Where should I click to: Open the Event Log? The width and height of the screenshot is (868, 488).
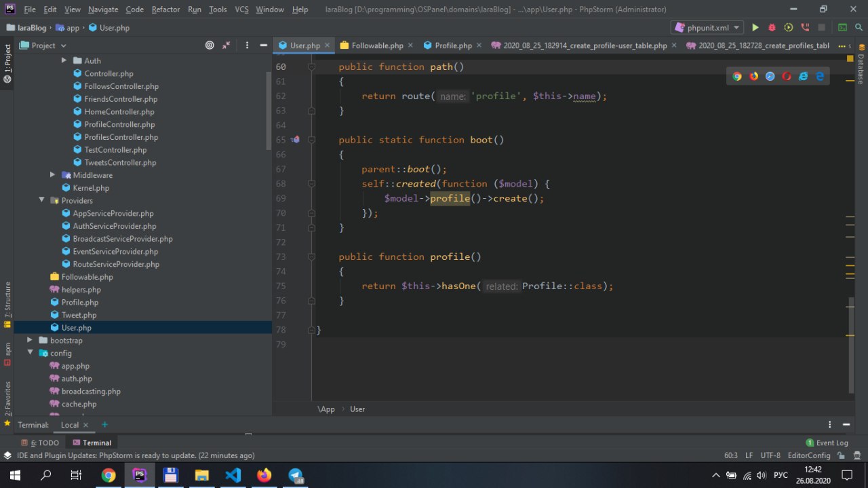(x=827, y=443)
